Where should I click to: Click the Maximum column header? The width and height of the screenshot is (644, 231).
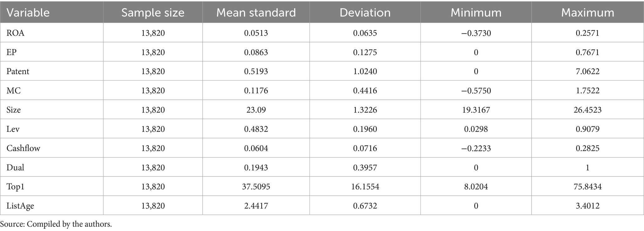[588, 12]
